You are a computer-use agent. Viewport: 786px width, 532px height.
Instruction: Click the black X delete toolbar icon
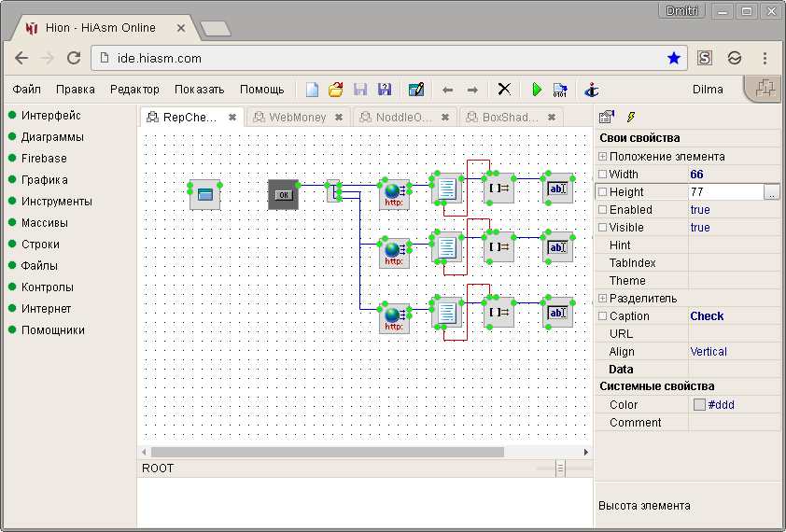504,90
